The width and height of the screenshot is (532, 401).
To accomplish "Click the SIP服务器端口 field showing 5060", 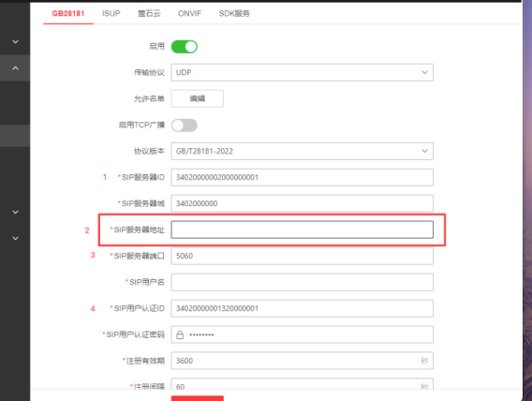I will click(x=302, y=256).
